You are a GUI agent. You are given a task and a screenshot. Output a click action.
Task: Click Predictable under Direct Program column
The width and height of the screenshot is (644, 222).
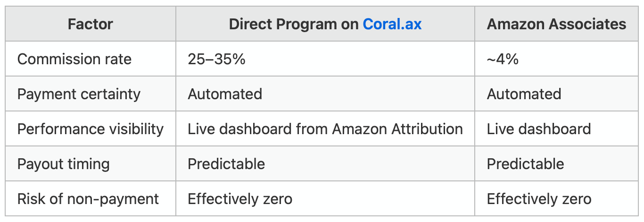(226, 164)
